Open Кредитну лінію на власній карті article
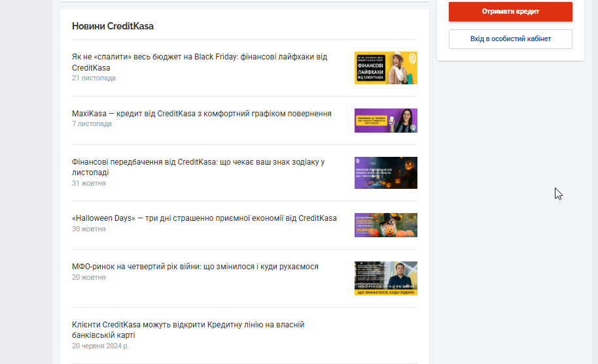598x364 pixels. click(188, 330)
